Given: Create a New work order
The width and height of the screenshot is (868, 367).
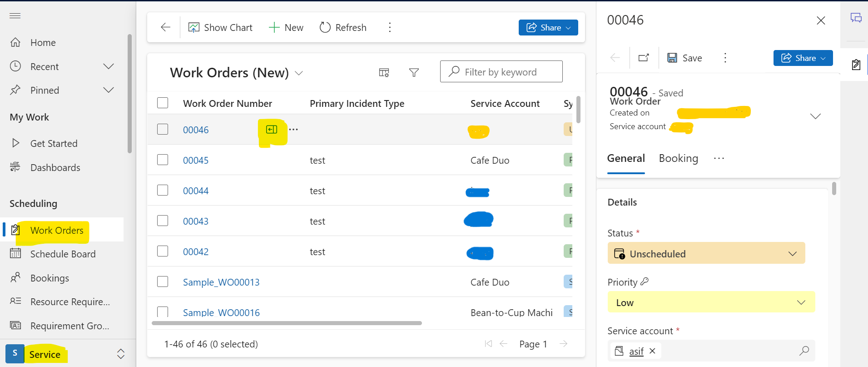Looking at the screenshot, I should coord(286,27).
